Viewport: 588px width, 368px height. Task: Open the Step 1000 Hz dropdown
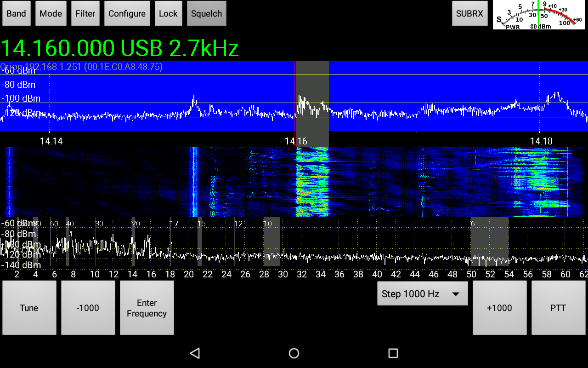[422, 293]
